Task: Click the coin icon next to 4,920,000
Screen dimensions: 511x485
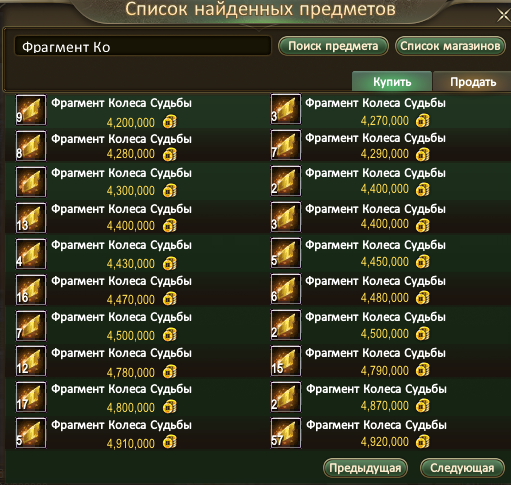Action: tap(423, 442)
